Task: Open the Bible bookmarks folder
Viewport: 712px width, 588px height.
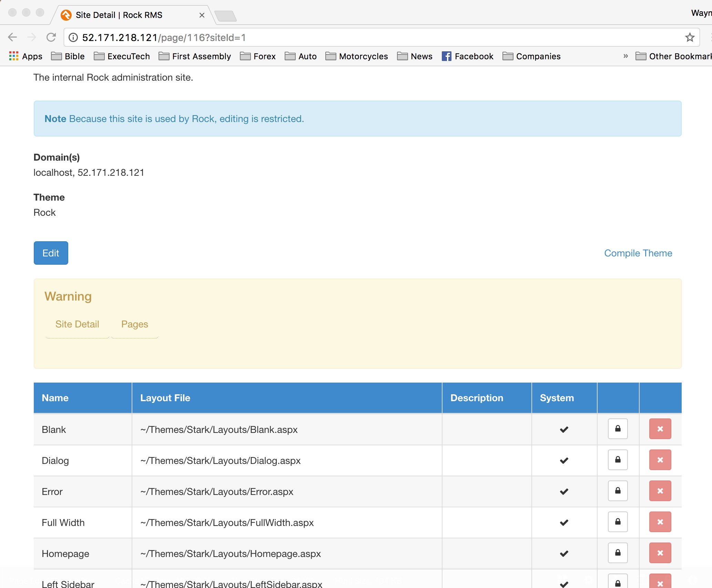Action: (68, 56)
